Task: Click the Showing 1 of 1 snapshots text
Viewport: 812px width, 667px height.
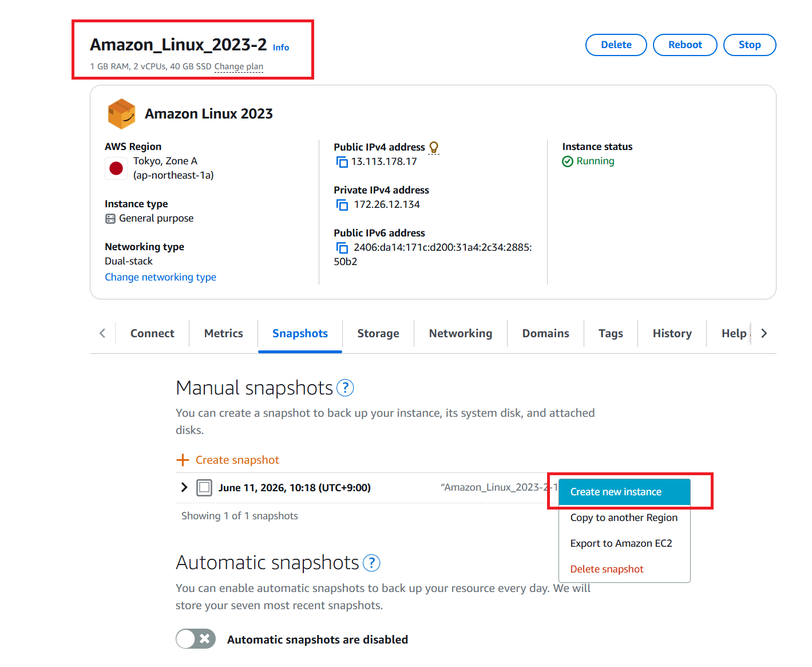Action: (240, 516)
